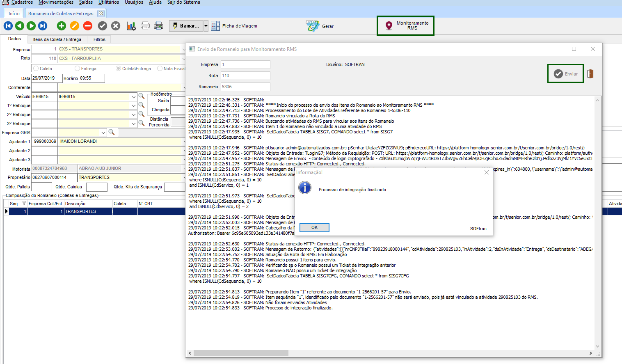The height and width of the screenshot is (364, 622).
Task: Expand the Empresa GRIS dropdown
Action: (103, 133)
